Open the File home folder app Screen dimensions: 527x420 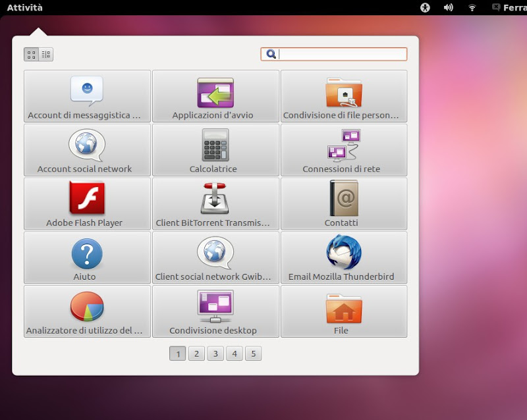tap(344, 311)
